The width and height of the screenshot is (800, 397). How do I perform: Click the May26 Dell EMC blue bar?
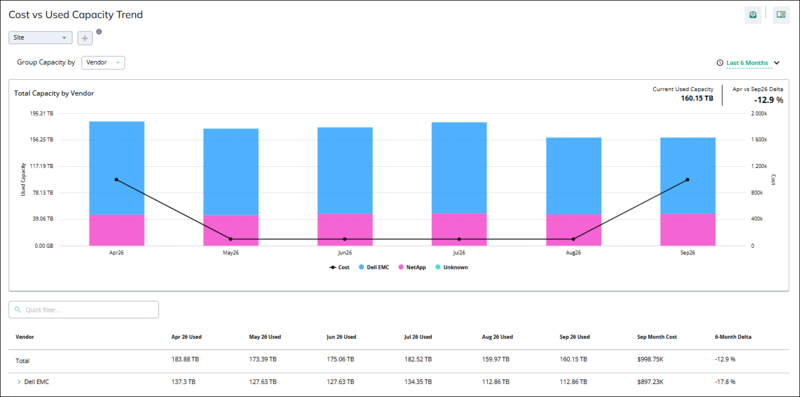click(231, 172)
